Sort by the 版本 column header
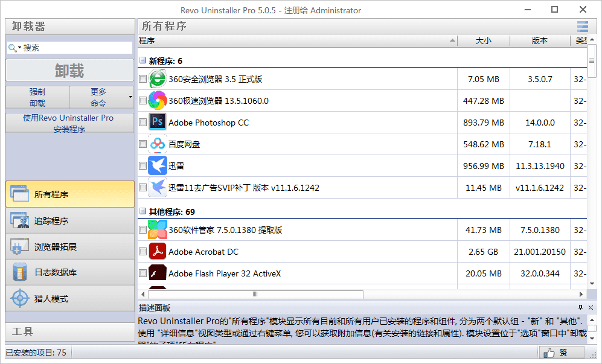Viewport: 602px width, 364px height. coord(540,40)
